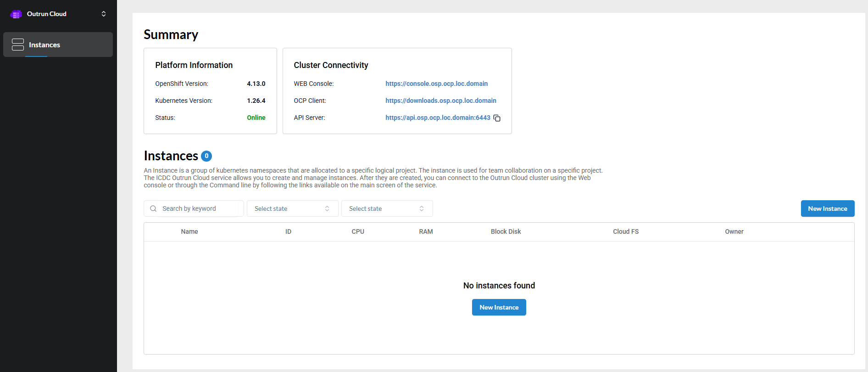Image resolution: width=868 pixels, height=372 pixels.
Task: Click the blue Instances count badge
Action: click(206, 156)
